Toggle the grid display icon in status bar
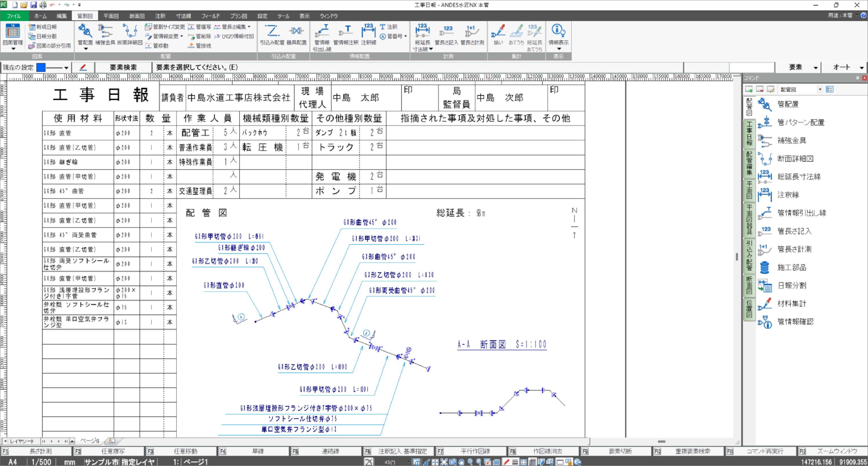The image size is (868, 466). [524, 462]
